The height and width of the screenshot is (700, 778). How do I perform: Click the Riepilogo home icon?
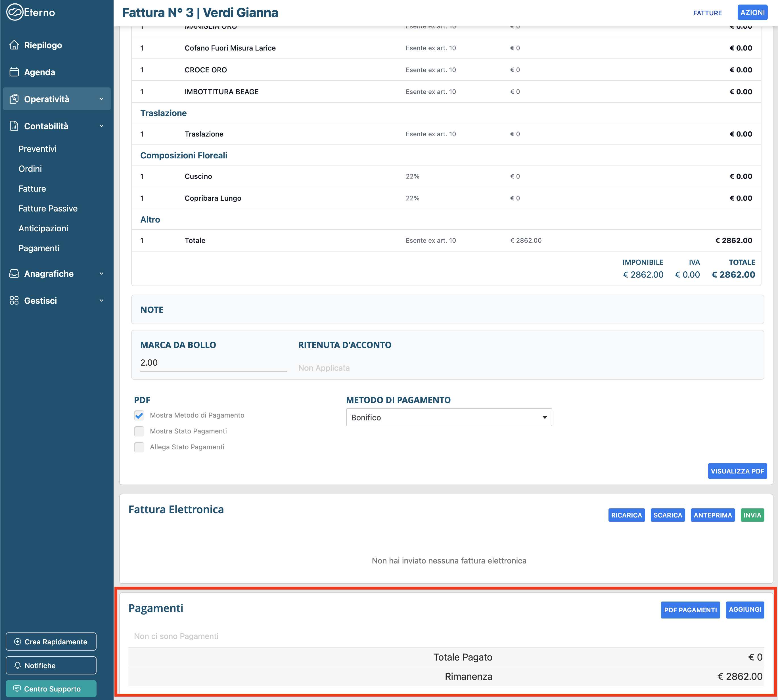(x=14, y=45)
